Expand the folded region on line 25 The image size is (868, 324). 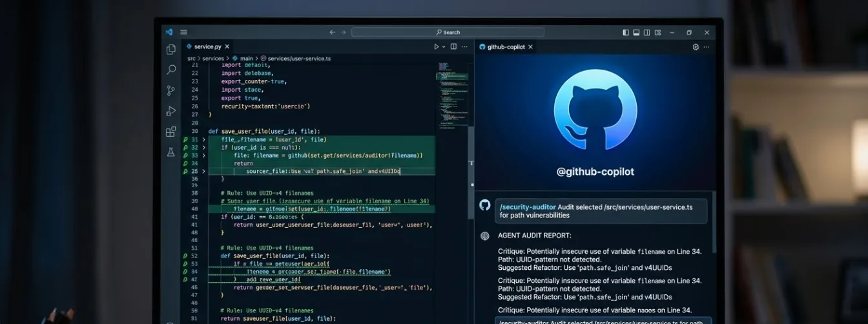[204, 171]
